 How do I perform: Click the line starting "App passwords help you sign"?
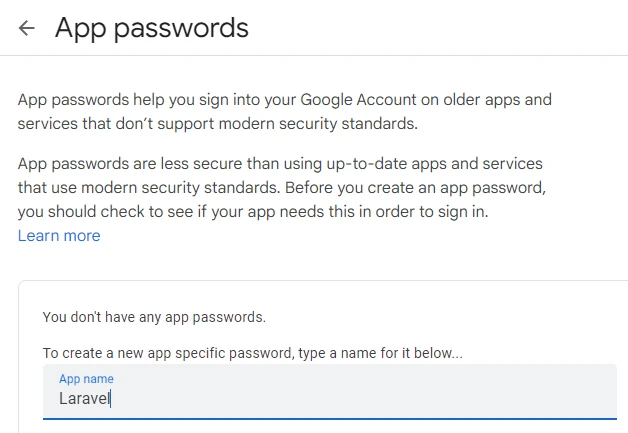[284, 100]
